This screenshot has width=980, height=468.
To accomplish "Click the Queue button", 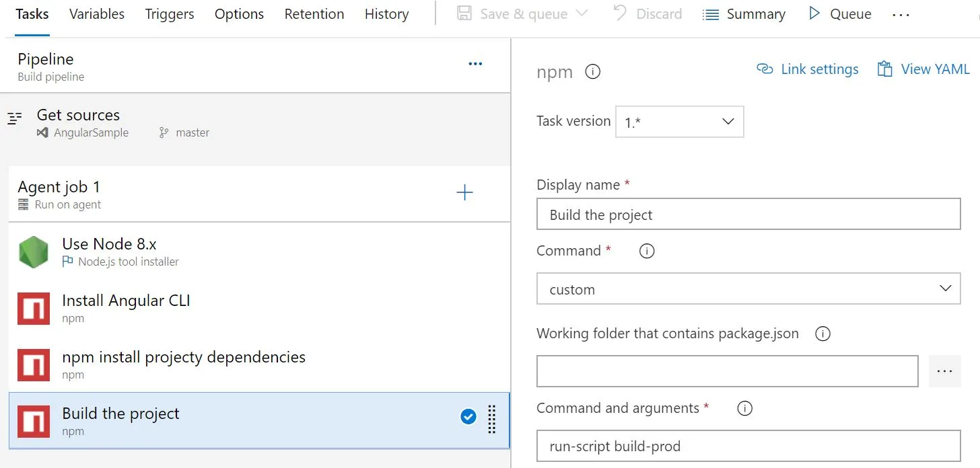I will point(840,14).
